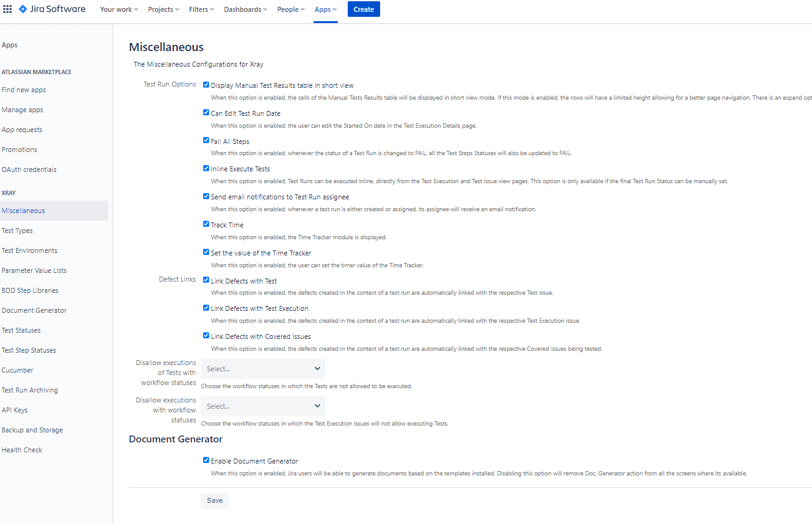812x524 pixels.
Task: Open the Projects menu
Action: [x=163, y=9]
